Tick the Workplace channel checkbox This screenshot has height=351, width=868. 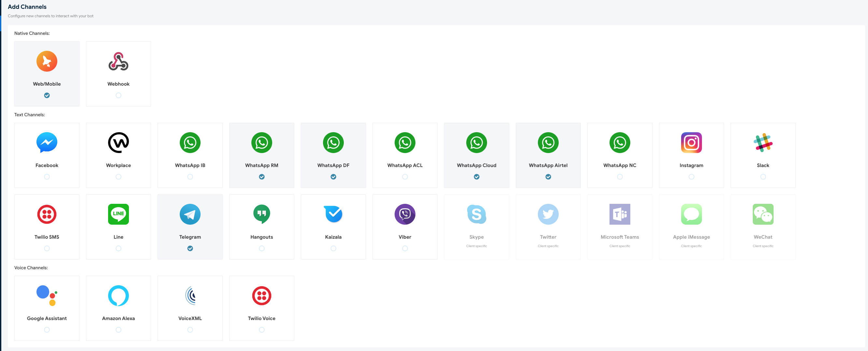coord(118,176)
